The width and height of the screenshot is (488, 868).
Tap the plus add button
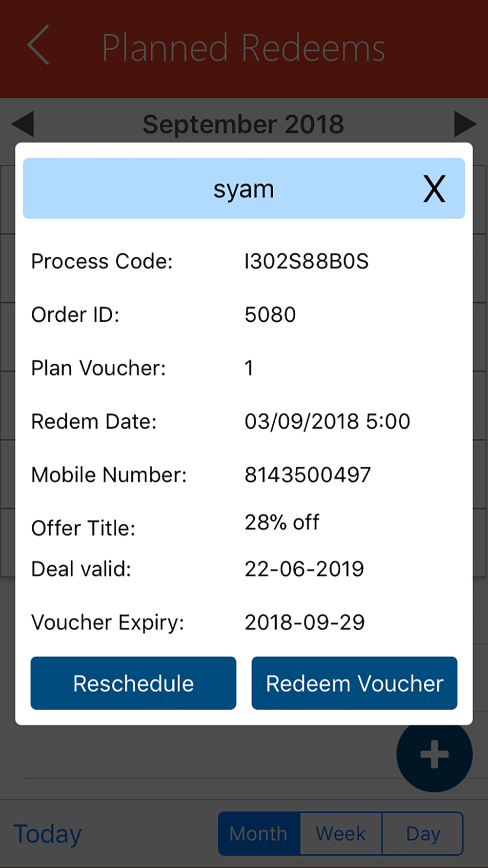click(434, 754)
